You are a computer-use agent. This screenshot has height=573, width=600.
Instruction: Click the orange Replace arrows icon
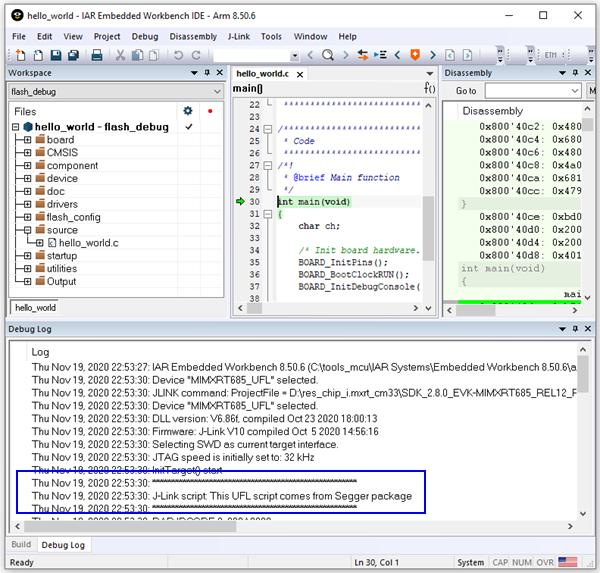coord(362,56)
